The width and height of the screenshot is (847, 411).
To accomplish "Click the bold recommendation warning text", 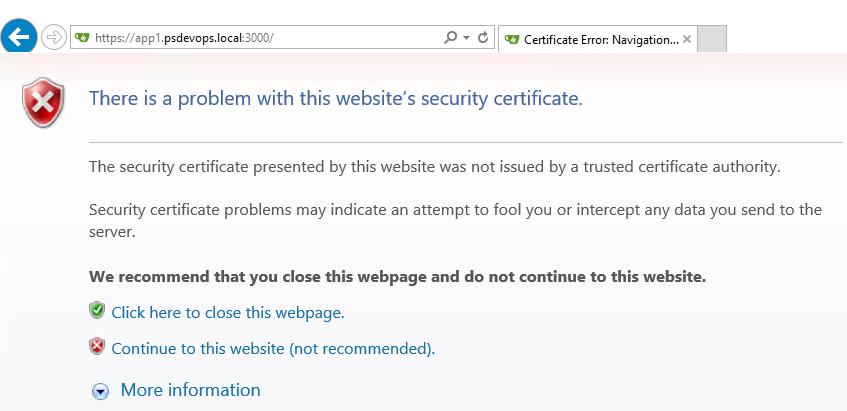I will tap(398, 277).
